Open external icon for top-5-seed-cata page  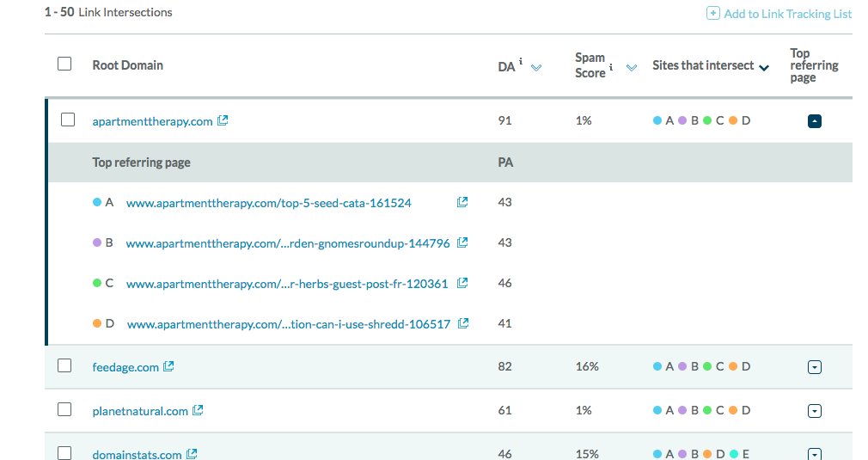tap(462, 202)
